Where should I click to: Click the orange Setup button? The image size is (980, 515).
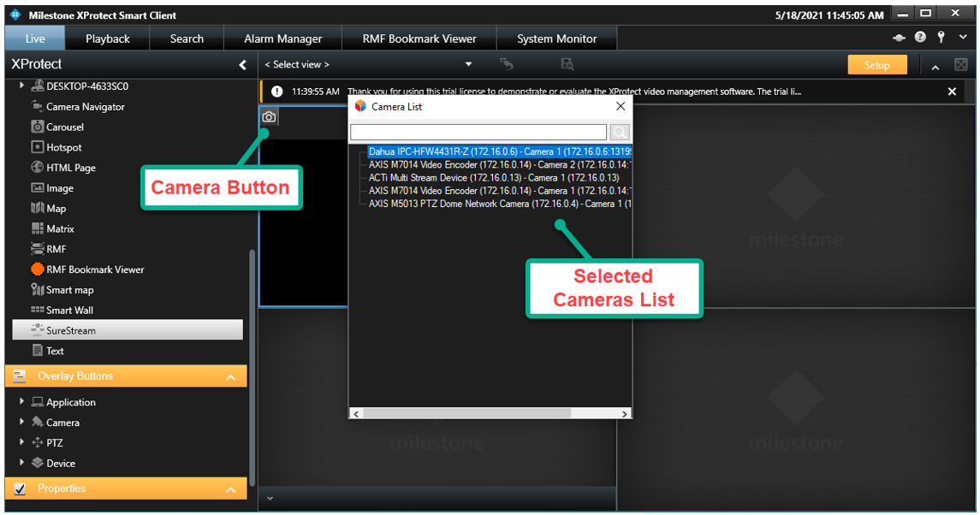tap(876, 65)
